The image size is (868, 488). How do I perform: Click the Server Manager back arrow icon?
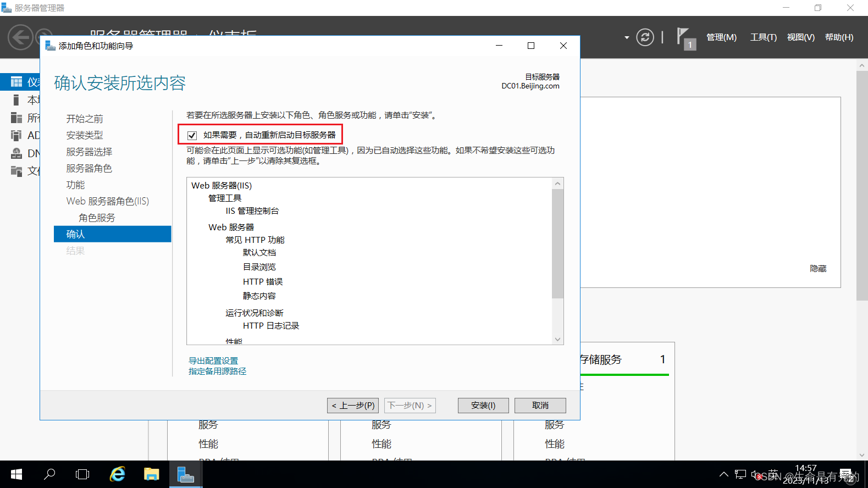20,37
